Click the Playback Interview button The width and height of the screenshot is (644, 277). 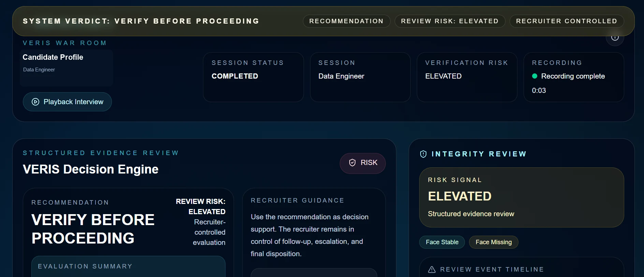(67, 102)
